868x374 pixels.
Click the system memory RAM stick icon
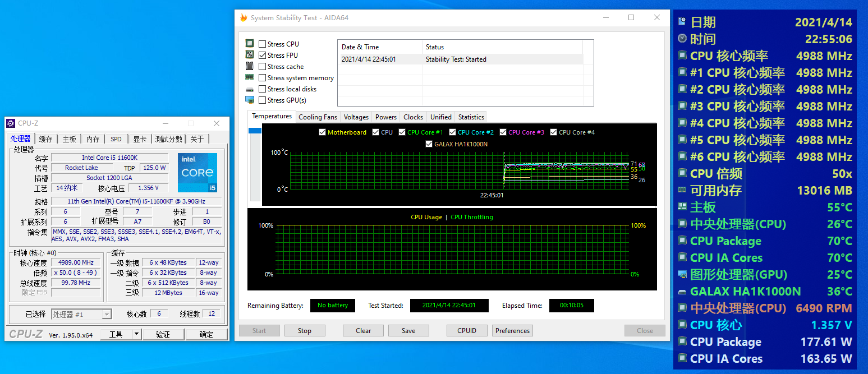[x=250, y=77]
